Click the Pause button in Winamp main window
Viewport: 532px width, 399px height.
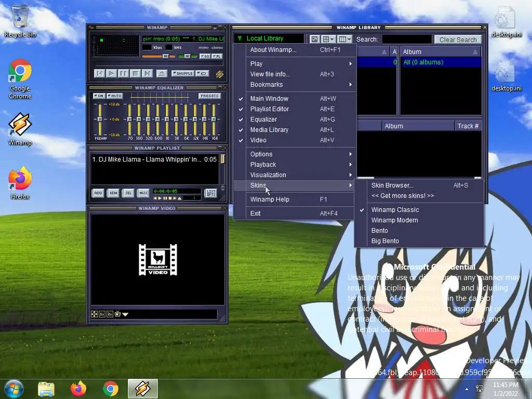click(123, 73)
